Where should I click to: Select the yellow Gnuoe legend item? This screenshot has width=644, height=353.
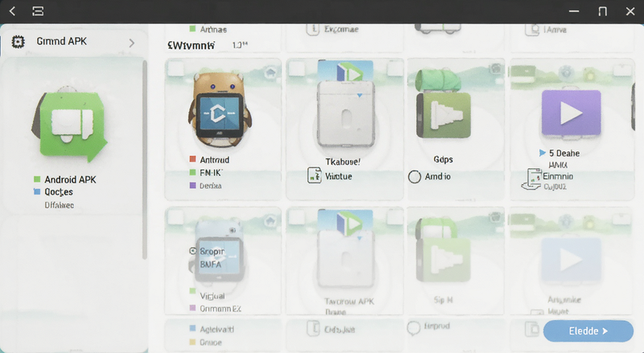click(205, 342)
